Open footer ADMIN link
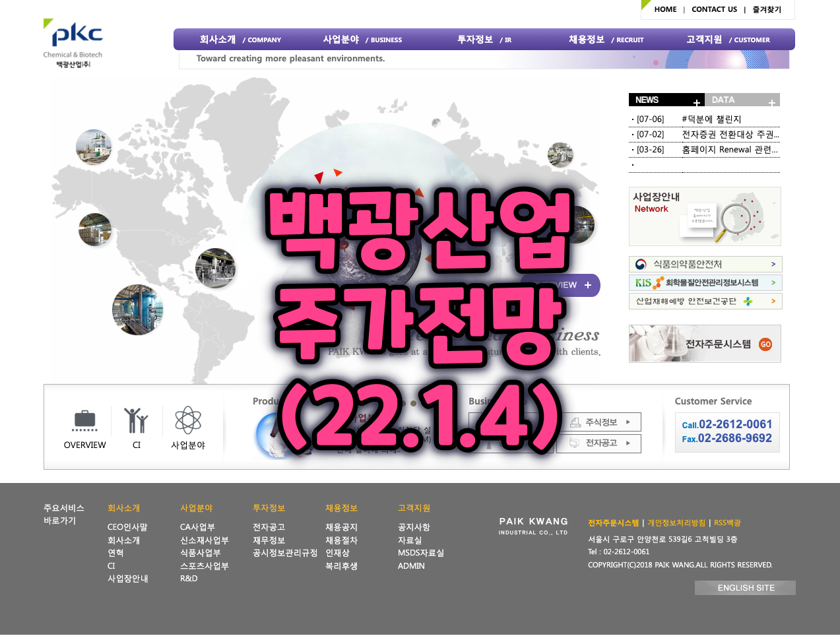The image size is (840, 642). tap(411, 566)
